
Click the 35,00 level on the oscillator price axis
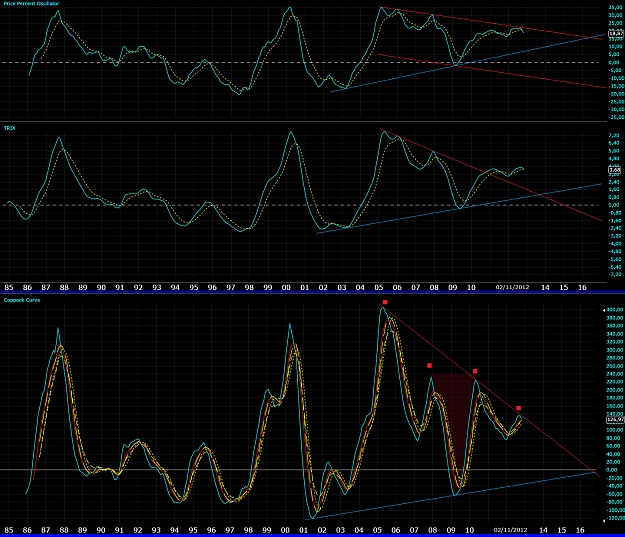pos(615,8)
